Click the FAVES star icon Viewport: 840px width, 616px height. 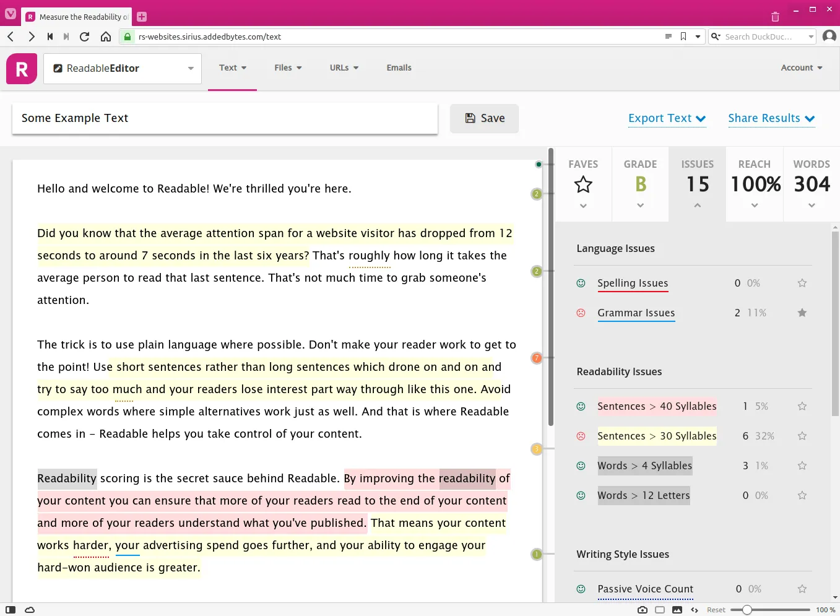pos(583,184)
